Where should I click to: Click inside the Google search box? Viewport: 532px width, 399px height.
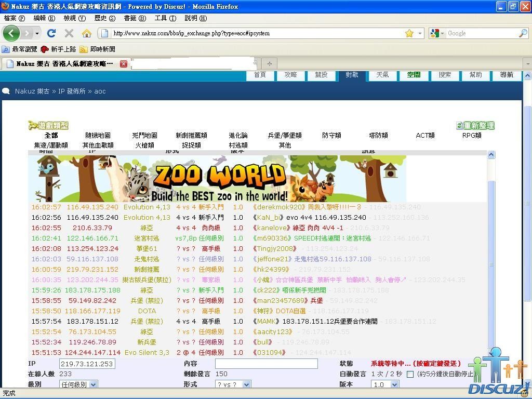[x=482, y=33]
